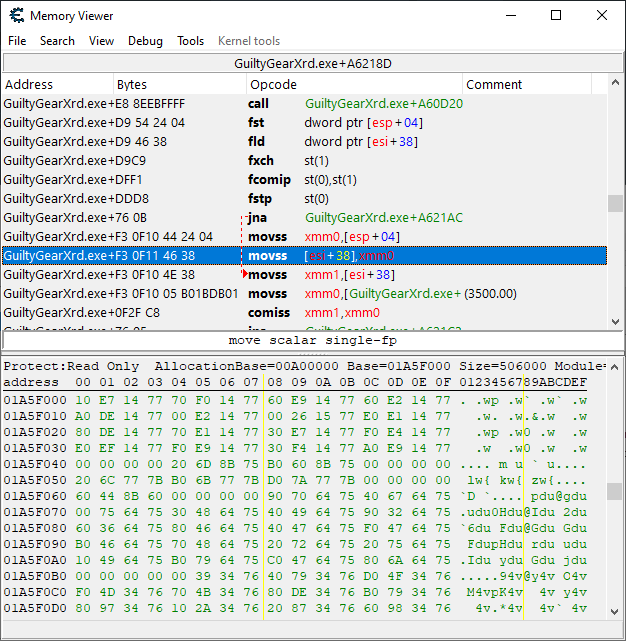
Task: Click hex dump row at address 01A5F040
Action: (300, 465)
